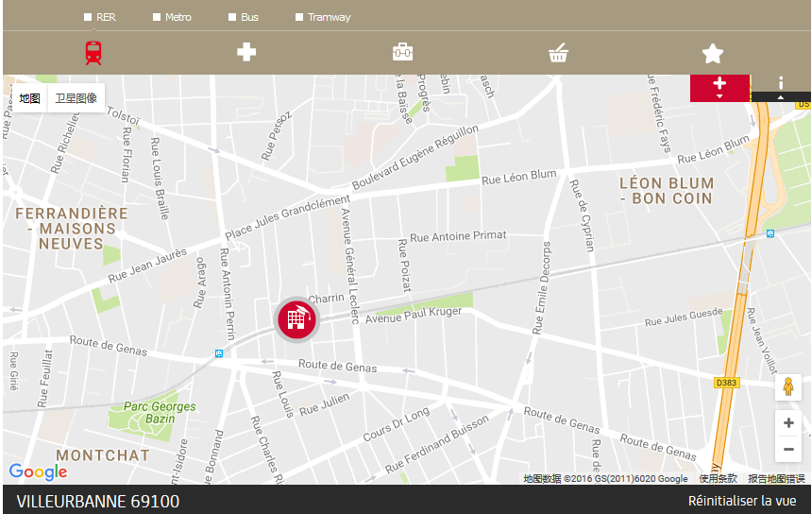812x514 pixels.
Task: Switch to 地图 map view
Action: coord(29,98)
